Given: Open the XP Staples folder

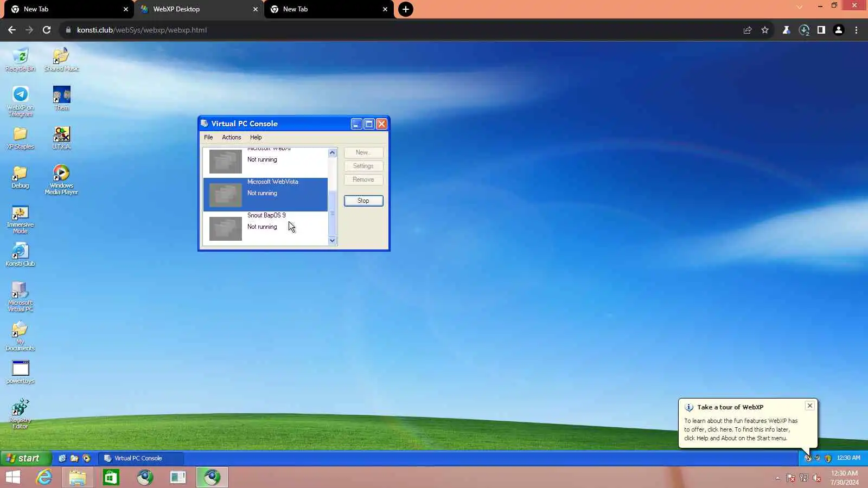Looking at the screenshot, I should pos(20,138).
